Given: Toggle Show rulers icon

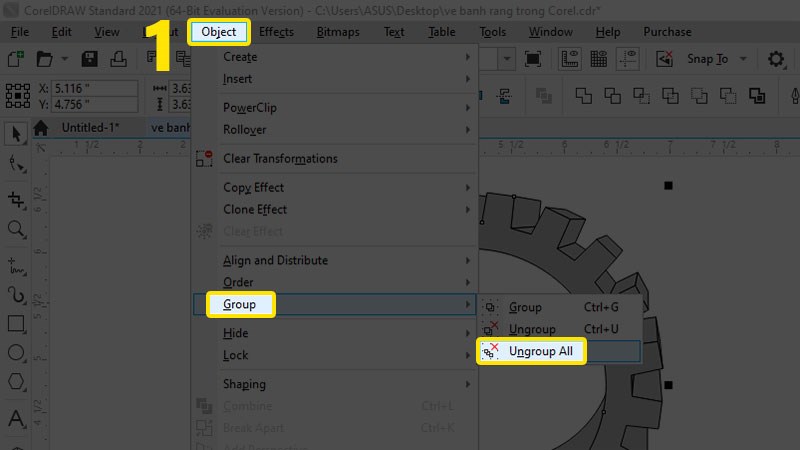Looking at the screenshot, I should [x=569, y=59].
